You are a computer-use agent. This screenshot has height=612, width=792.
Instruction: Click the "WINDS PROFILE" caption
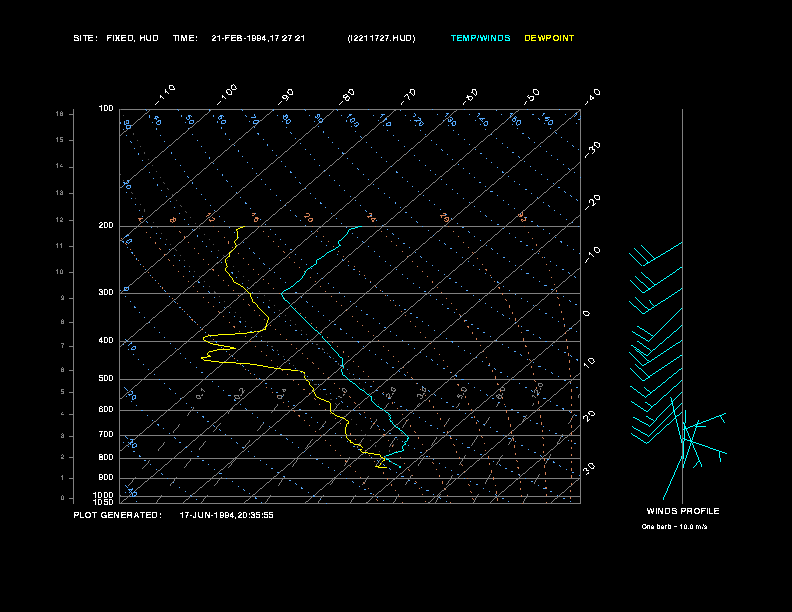(x=683, y=511)
